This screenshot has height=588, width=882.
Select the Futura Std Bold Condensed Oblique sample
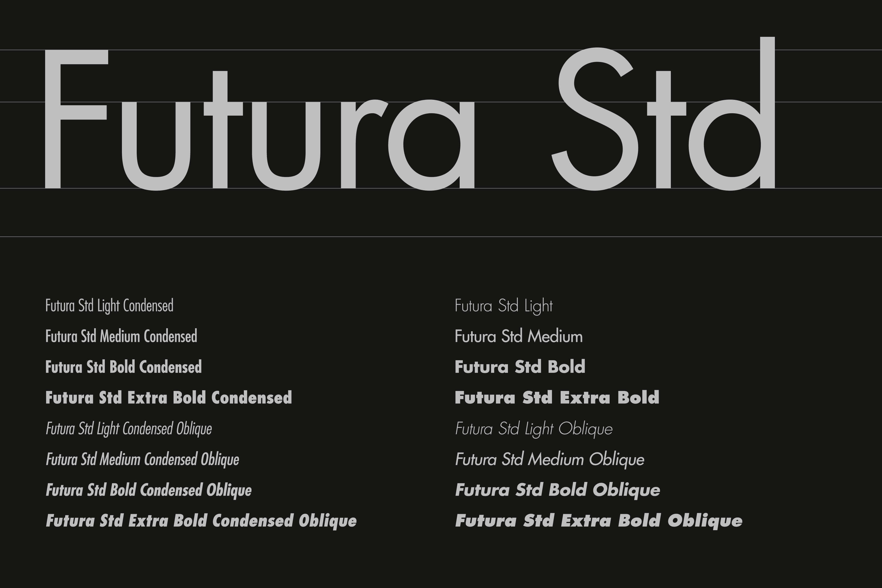[x=149, y=491]
